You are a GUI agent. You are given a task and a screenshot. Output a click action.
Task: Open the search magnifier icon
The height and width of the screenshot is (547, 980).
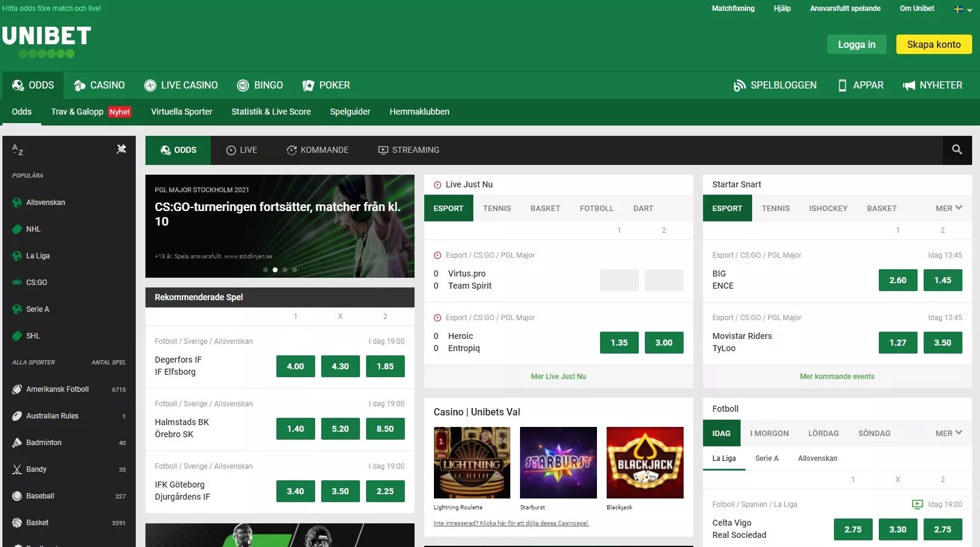[x=957, y=150]
